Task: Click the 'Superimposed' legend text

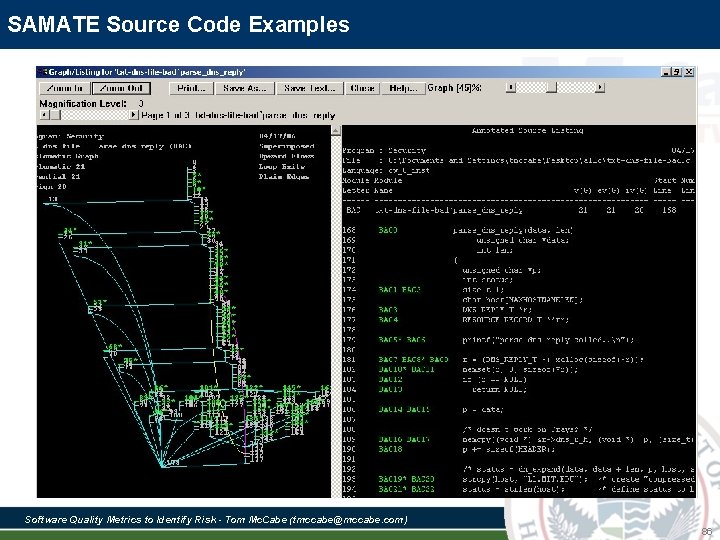Action: click(287, 146)
